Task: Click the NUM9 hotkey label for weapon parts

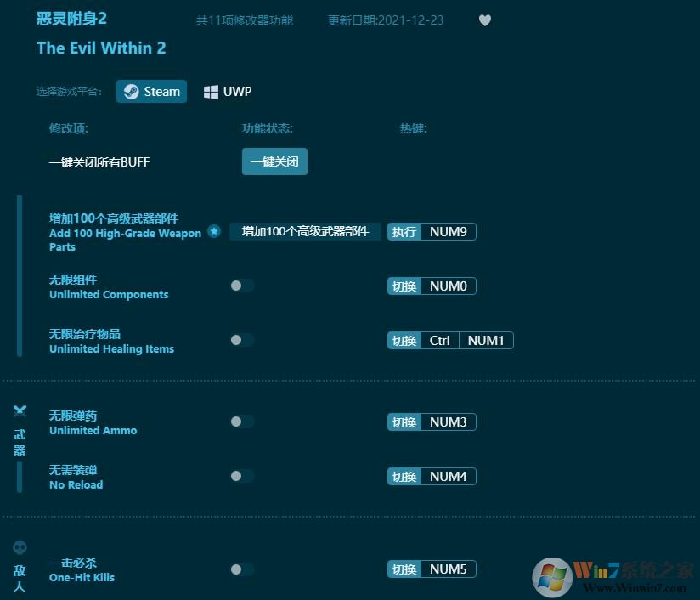Action: 447,231
